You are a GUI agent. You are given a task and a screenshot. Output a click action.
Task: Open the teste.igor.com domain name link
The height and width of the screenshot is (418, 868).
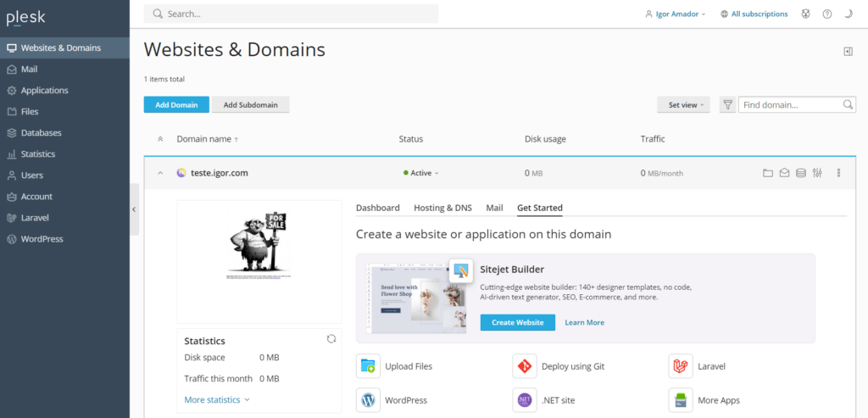(220, 173)
